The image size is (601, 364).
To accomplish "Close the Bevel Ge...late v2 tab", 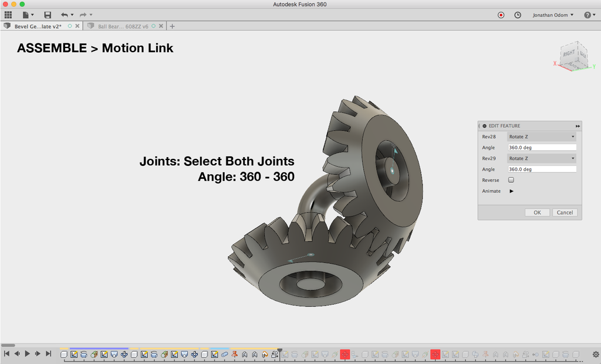I will coord(77,26).
